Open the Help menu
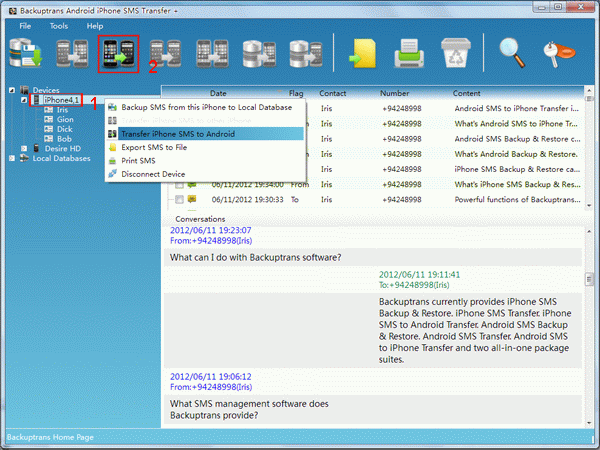The image size is (600, 450). 95,26
